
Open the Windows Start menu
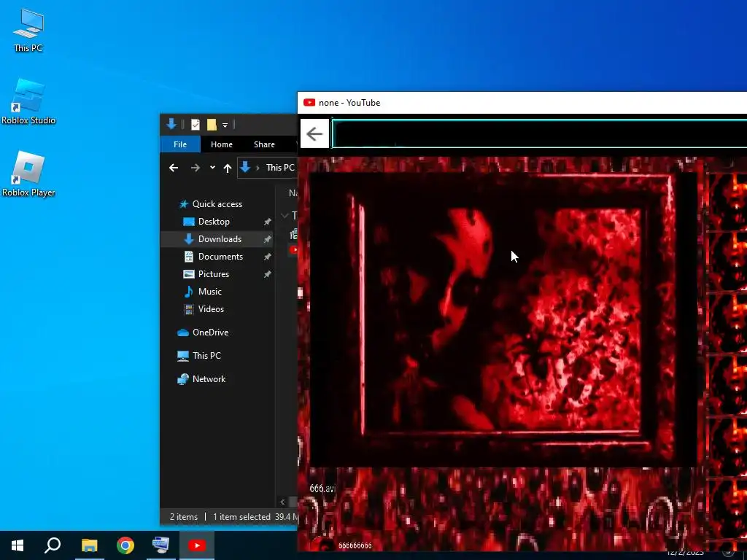18,545
